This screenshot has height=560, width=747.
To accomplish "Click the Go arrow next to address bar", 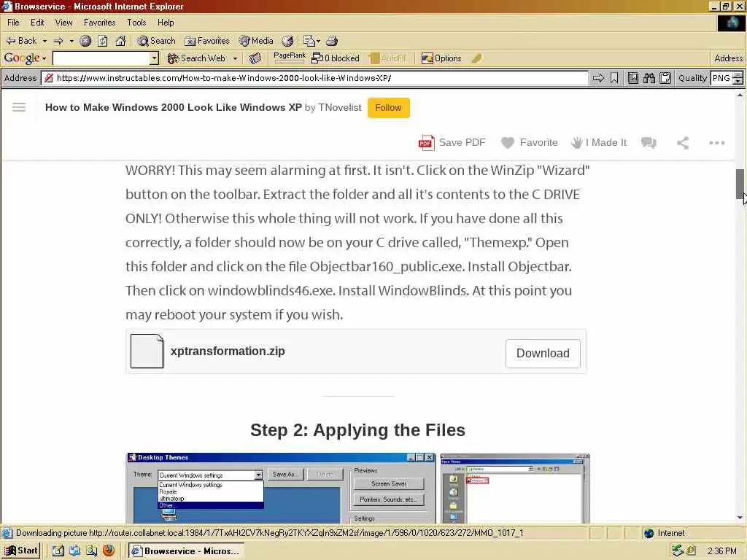I will (x=598, y=78).
